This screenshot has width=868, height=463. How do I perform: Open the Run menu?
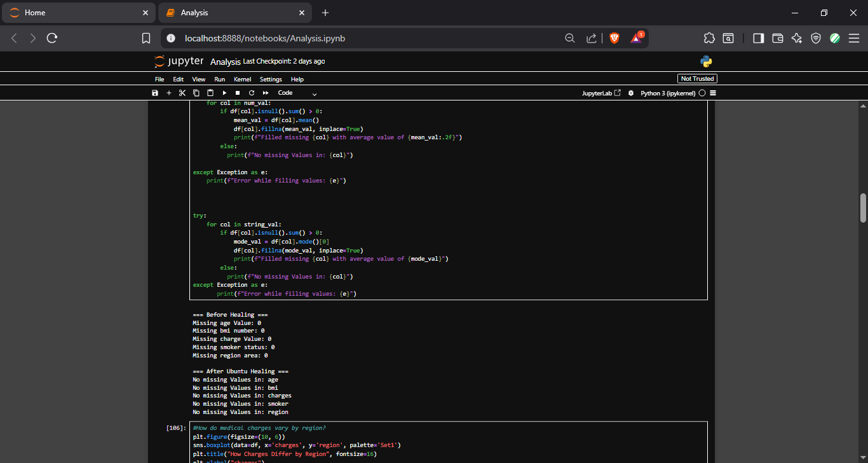[x=219, y=79]
